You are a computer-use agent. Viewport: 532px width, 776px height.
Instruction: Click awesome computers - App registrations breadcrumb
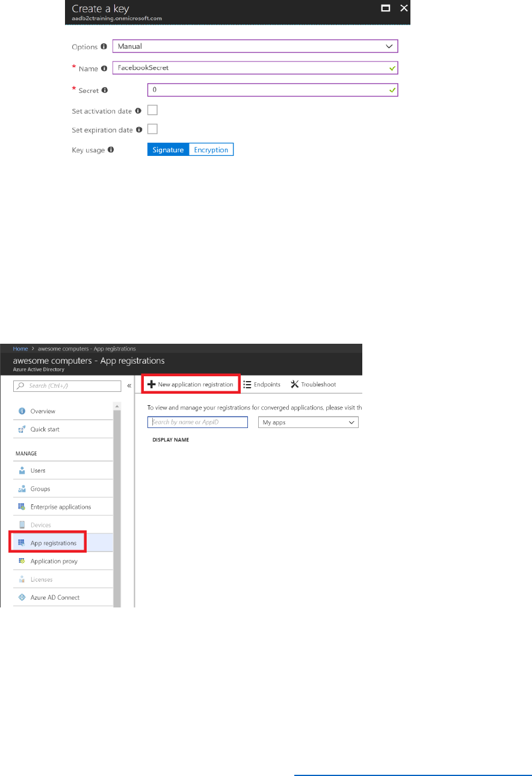click(x=87, y=349)
